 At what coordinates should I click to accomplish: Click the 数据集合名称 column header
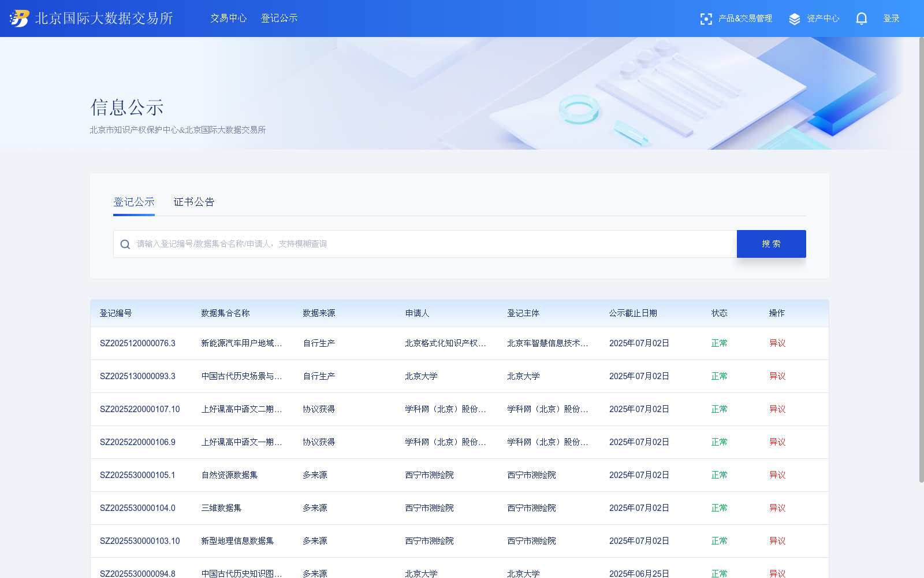pyautogui.click(x=225, y=313)
